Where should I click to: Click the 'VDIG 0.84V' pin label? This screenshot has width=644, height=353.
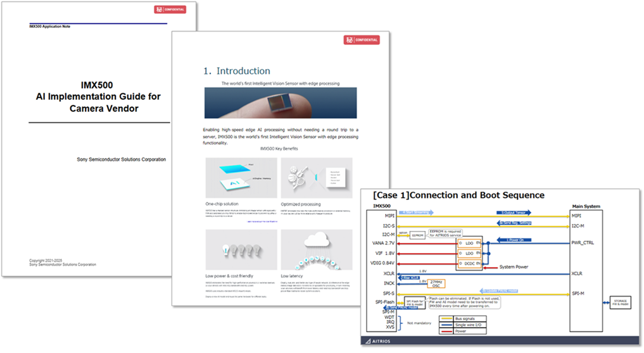coord(382,263)
